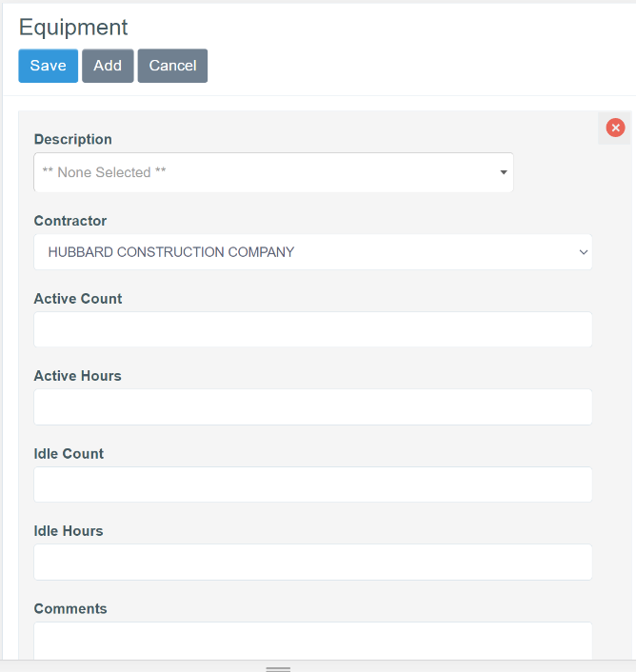Click the Idle Hours input field
Viewport: 636px width, 672px height.
point(312,562)
